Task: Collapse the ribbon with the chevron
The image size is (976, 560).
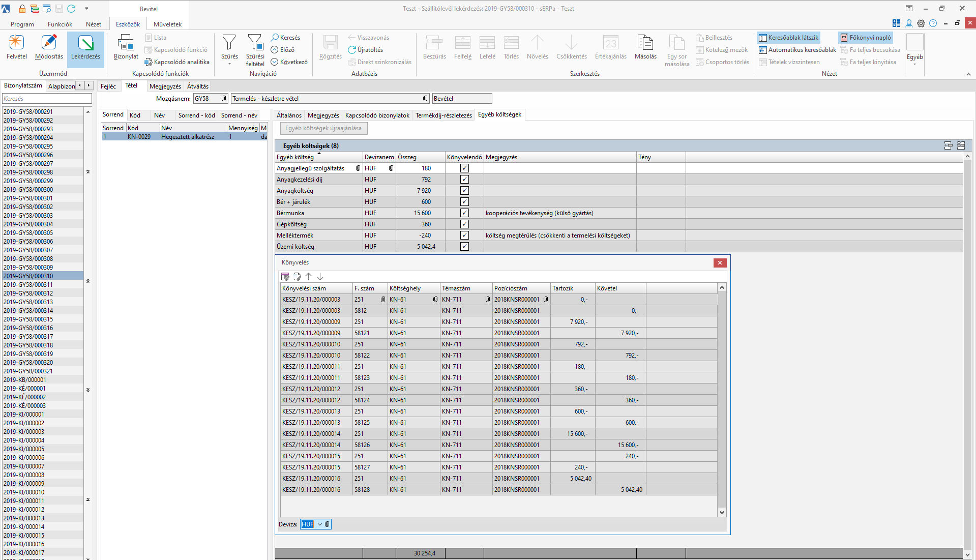Action: (968, 74)
